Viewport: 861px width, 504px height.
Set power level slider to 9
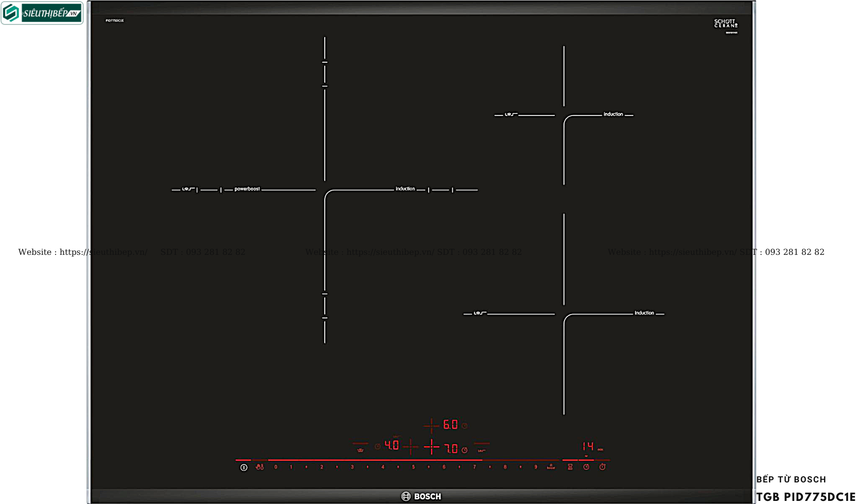(535, 467)
